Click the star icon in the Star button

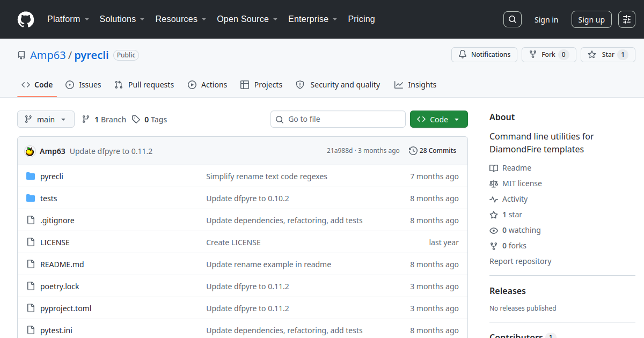(592, 55)
